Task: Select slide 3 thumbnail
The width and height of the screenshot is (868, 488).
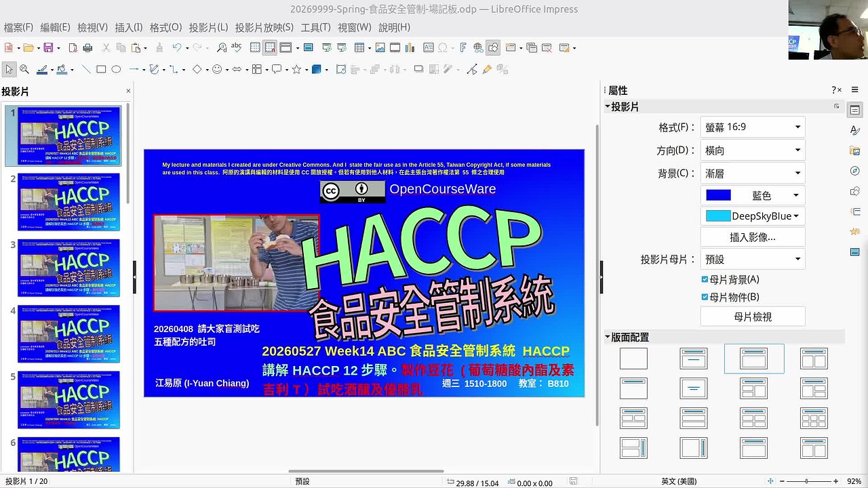Action: click(68, 268)
